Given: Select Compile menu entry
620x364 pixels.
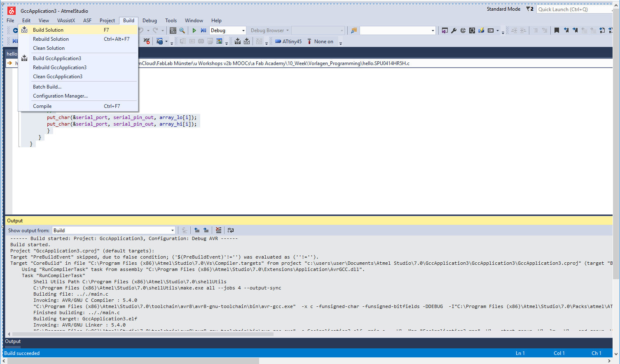Looking at the screenshot, I should tap(78, 106).
